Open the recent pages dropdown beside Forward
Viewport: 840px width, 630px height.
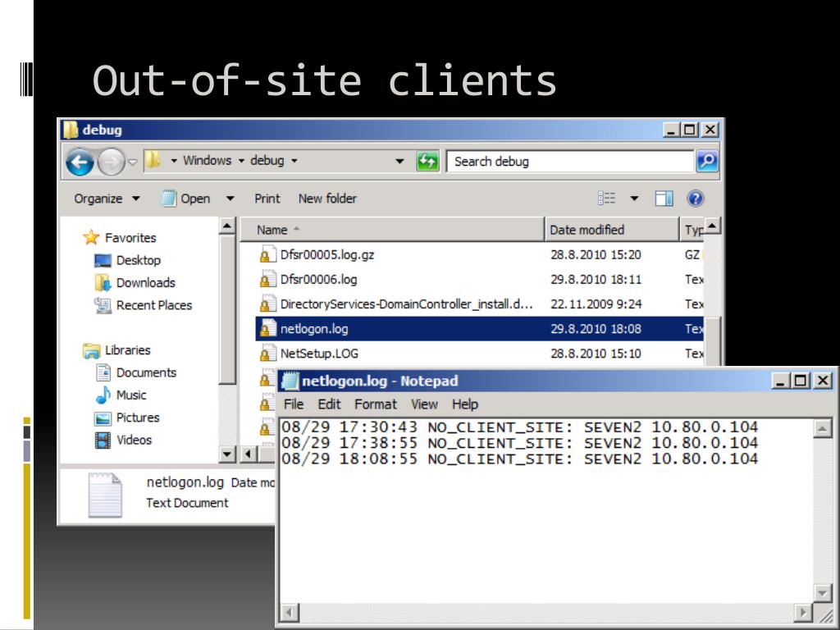(x=133, y=162)
